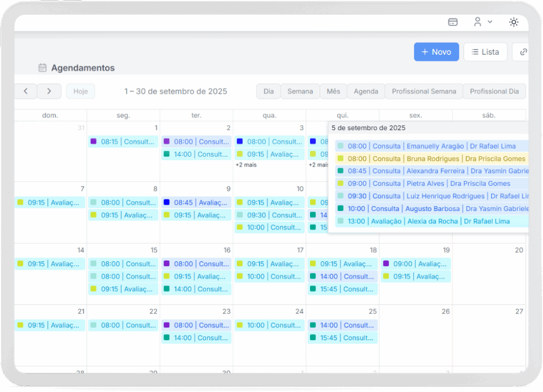
Task: Select the Dia view tab
Action: (x=269, y=91)
